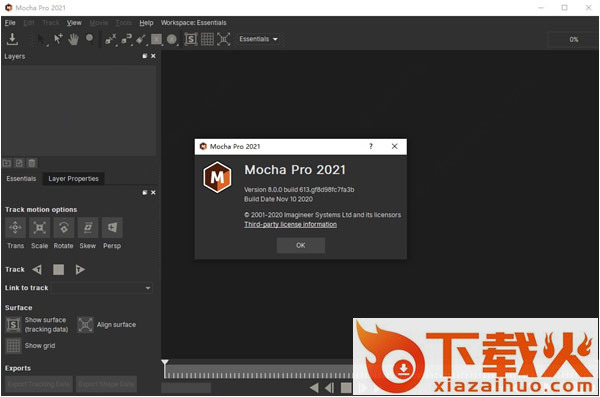Float the Layers panel
Viewport: 600px width, 397px height.
click(x=145, y=56)
